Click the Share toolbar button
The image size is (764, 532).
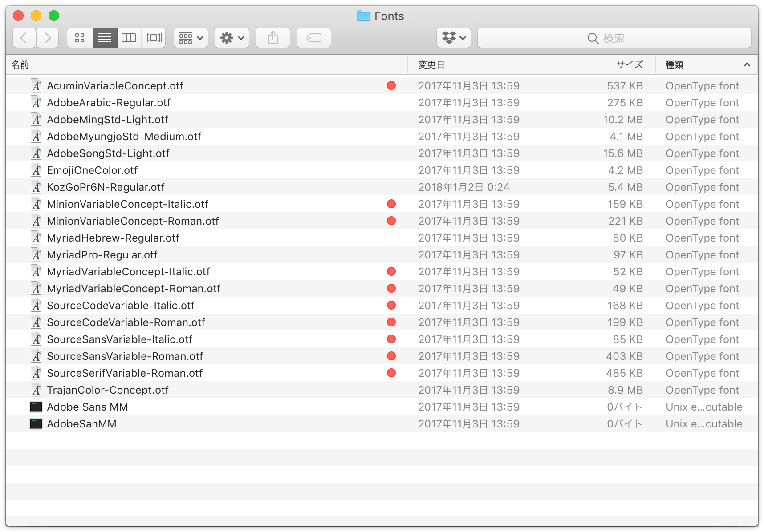click(x=273, y=38)
